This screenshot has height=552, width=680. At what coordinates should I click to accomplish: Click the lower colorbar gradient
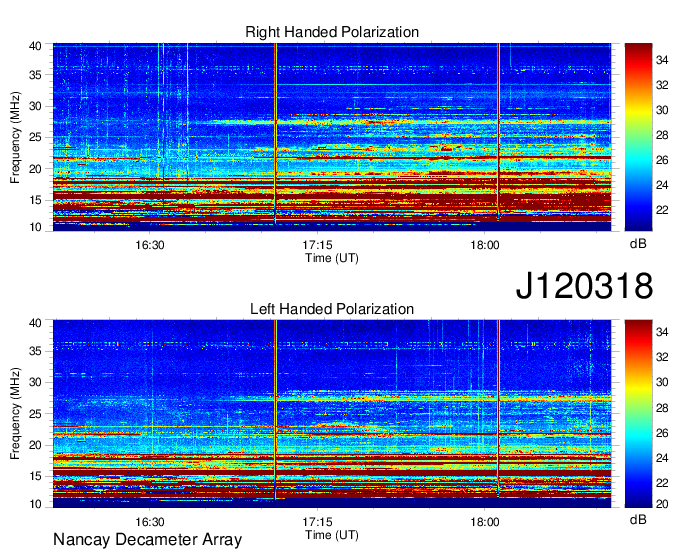(638, 414)
